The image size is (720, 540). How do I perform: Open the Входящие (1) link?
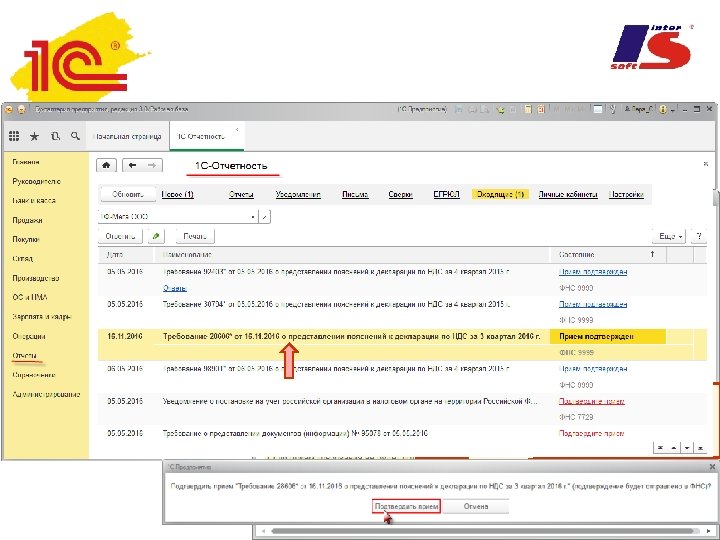click(501, 195)
